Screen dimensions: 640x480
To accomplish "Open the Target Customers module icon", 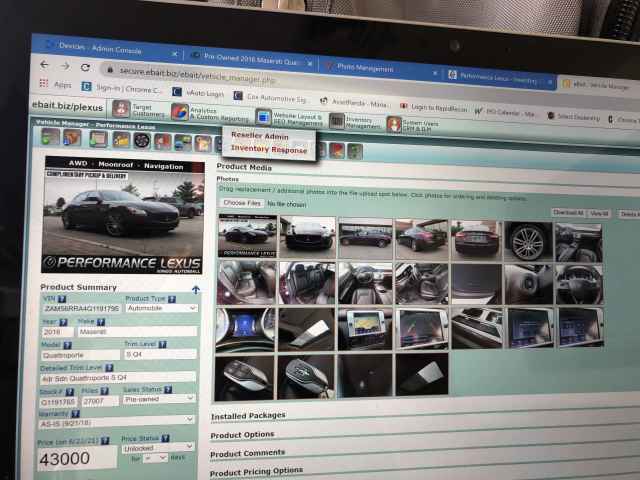I will coord(121,109).
